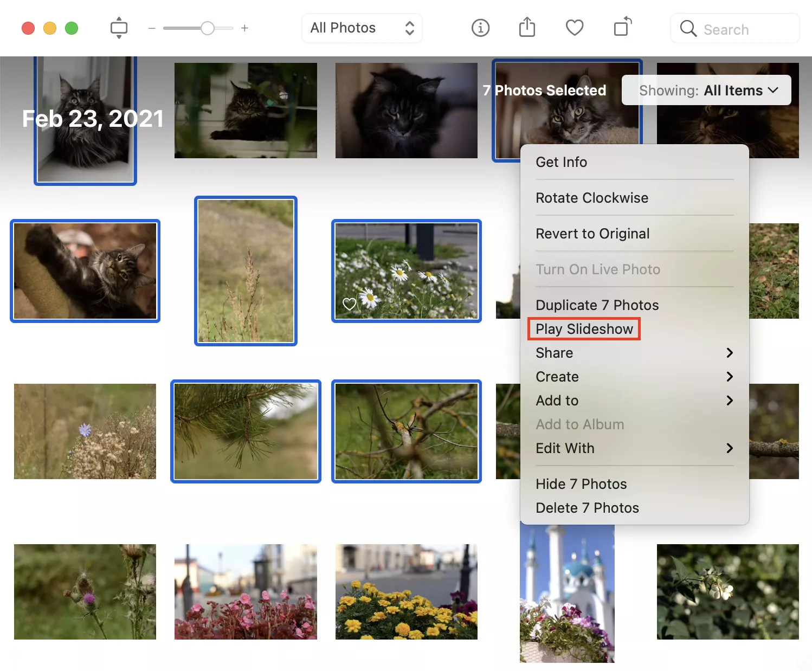Click the minus to decrease thumbnail size
The image size is (812, 671).
tap(152, 28)
